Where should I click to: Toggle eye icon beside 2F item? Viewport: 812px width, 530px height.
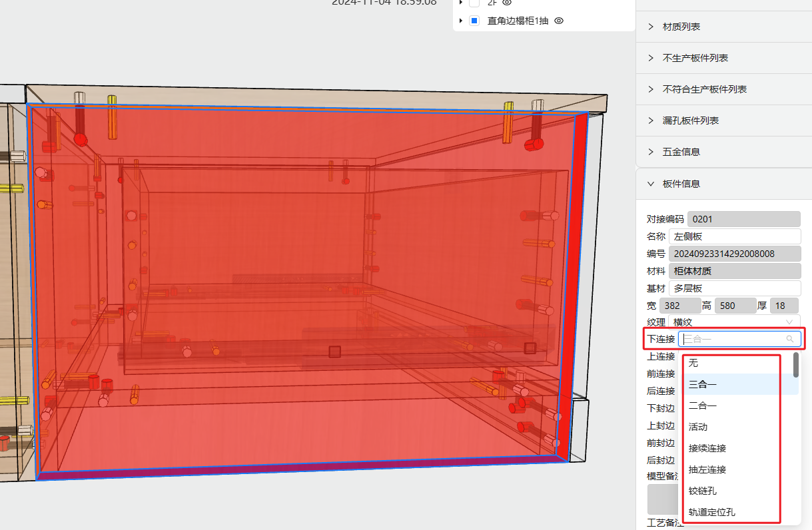tap(507, 3)
